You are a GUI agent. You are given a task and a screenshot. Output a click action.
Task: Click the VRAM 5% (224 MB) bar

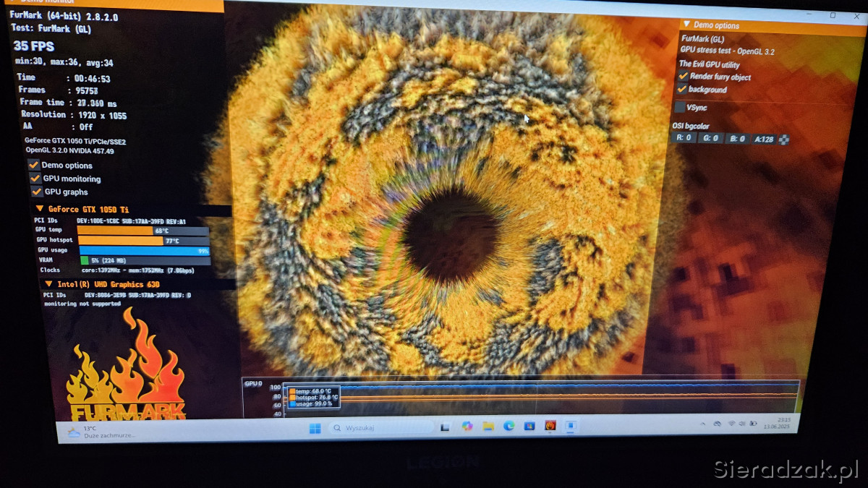click(x=145, y=261)
